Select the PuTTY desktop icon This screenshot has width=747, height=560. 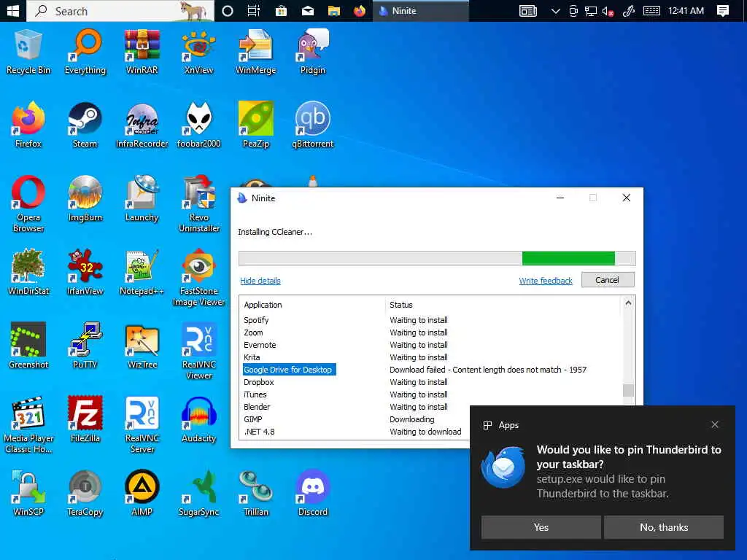tap(85, 346)
